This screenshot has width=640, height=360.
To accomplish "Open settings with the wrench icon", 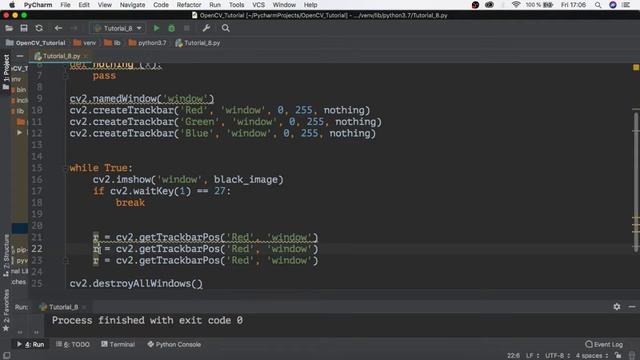I will (206, 28).
